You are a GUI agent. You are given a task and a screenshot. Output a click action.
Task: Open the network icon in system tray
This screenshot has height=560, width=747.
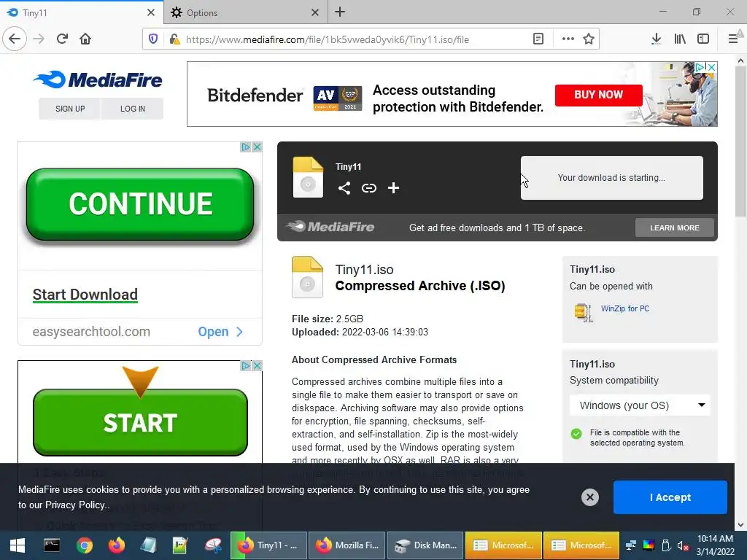631,545
